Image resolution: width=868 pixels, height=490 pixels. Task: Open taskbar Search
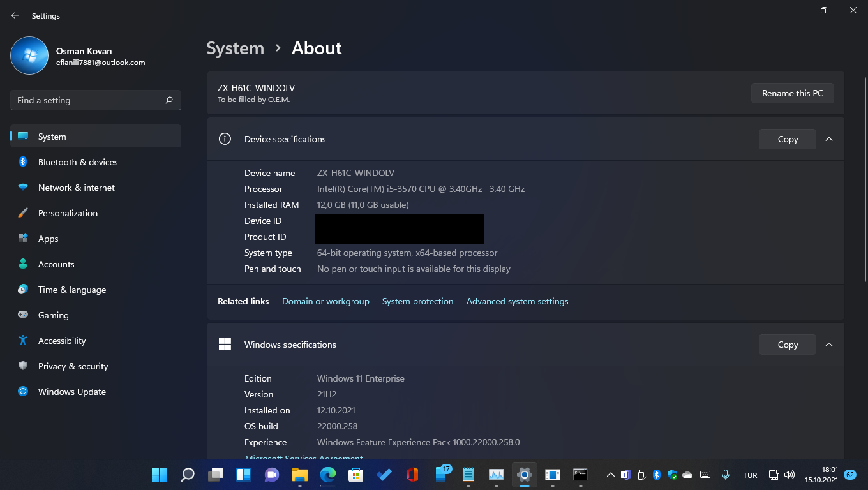pyautogui.click(x=188, y=475)
